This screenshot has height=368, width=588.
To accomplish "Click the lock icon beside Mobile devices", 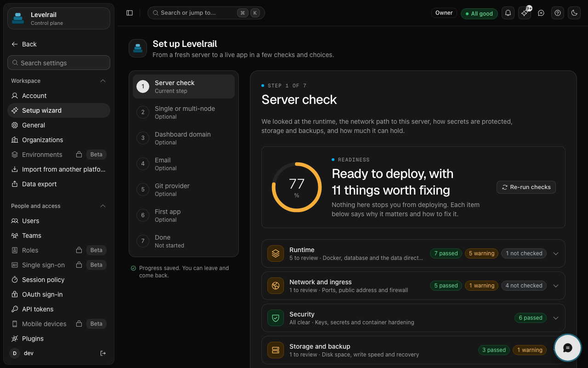I will (x=79, y=324).
